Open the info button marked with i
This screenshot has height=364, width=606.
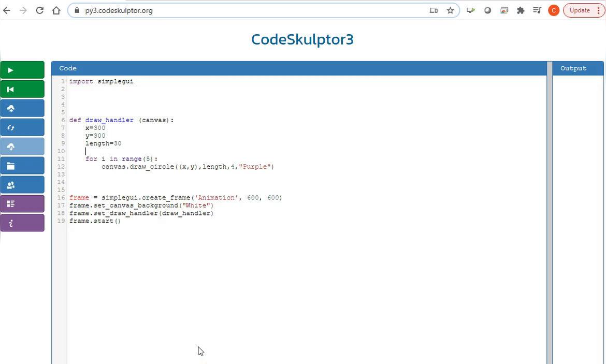point(22,223)
